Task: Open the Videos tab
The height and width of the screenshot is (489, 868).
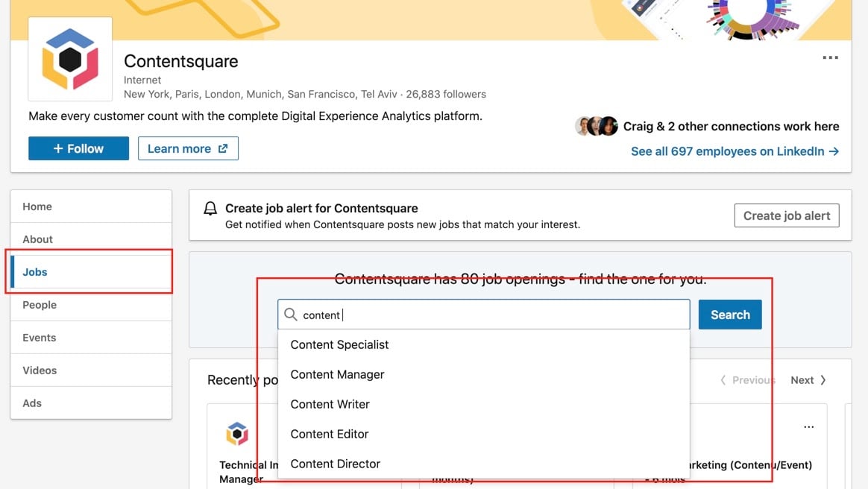Action: 40,370
